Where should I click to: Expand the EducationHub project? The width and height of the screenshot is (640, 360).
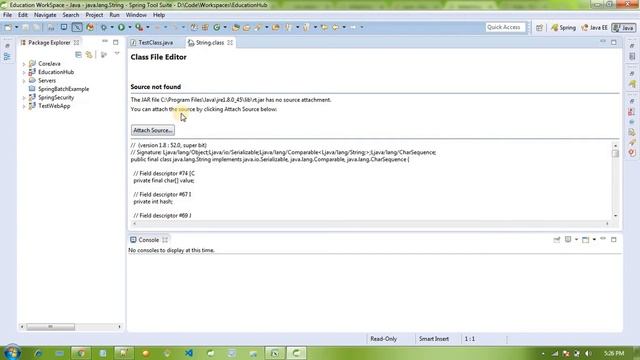pos(24,73)
